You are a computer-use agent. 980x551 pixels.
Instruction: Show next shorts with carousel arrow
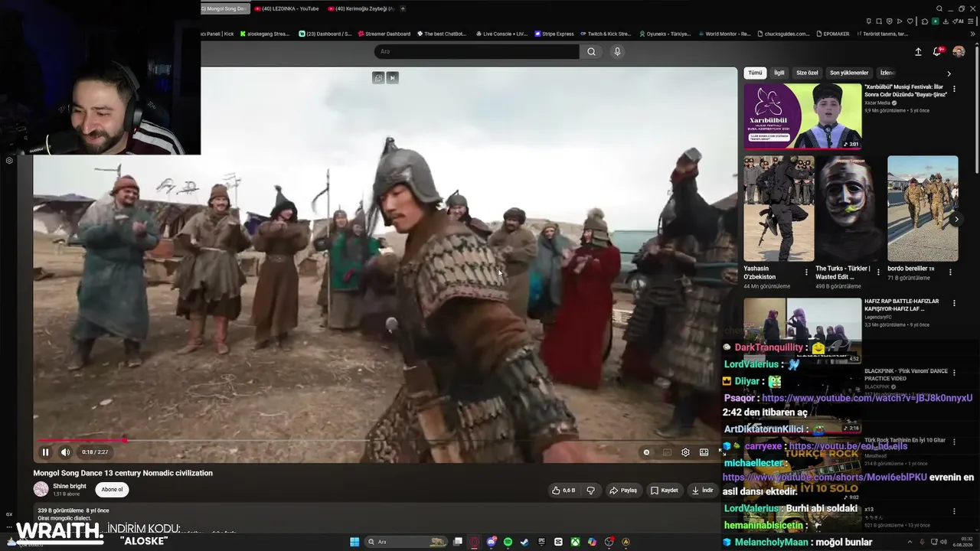click(955, 219)
